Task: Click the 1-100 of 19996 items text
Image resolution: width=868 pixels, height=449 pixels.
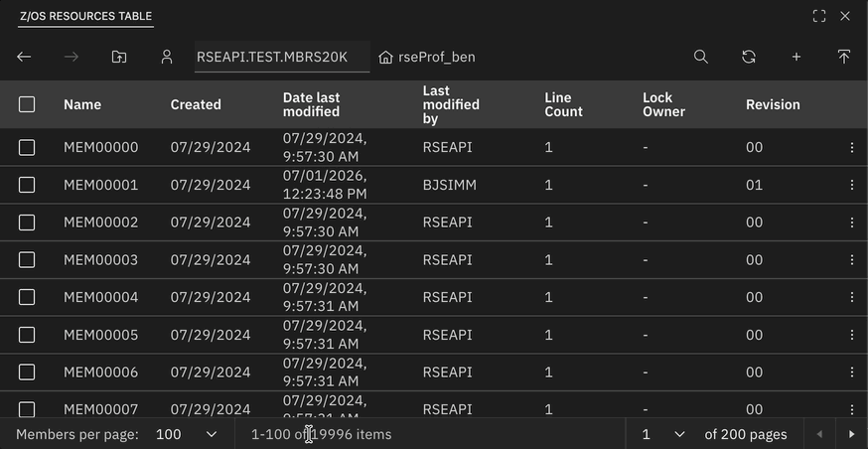Action: pos(321,435)
